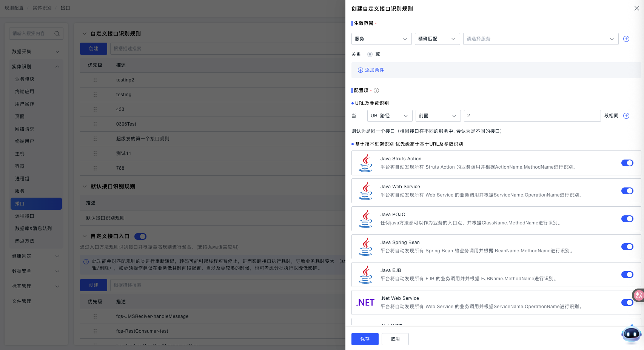Viewport: 644px width, 350px height.
Task: Click 保存 button to save rule
Action: coord(365,339)
